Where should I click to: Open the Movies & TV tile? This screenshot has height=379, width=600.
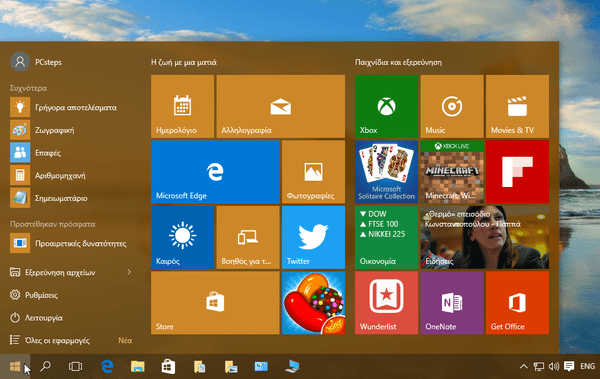pos(517,106)
